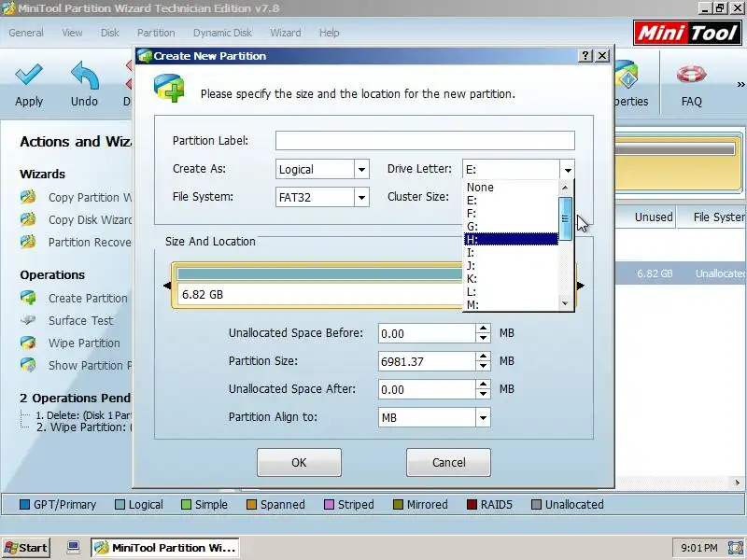Image resolution: width=747 pixels, height=560 pixels.
Task: Open the File System dropdown
Action: (361, 197)
